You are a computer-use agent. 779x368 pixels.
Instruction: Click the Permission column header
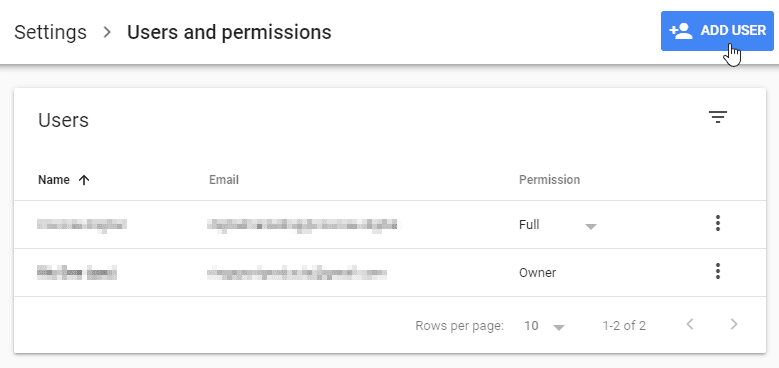coord(549,180)
